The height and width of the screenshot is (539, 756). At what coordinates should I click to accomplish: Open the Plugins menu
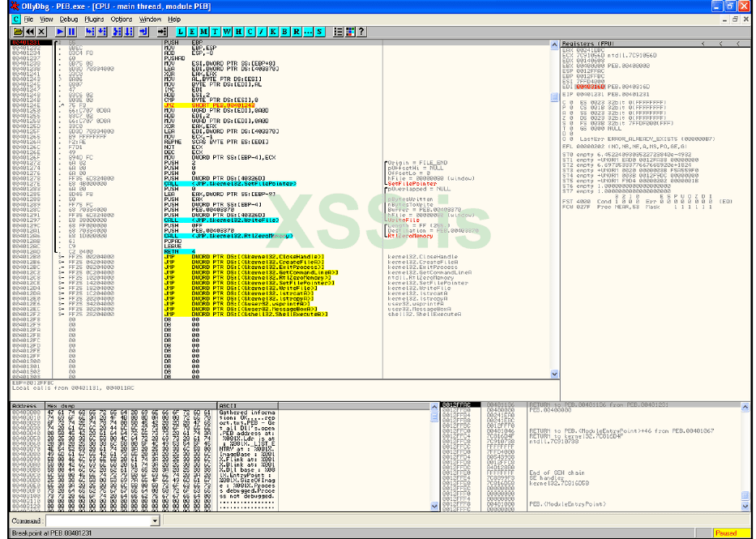coord(94,19)
